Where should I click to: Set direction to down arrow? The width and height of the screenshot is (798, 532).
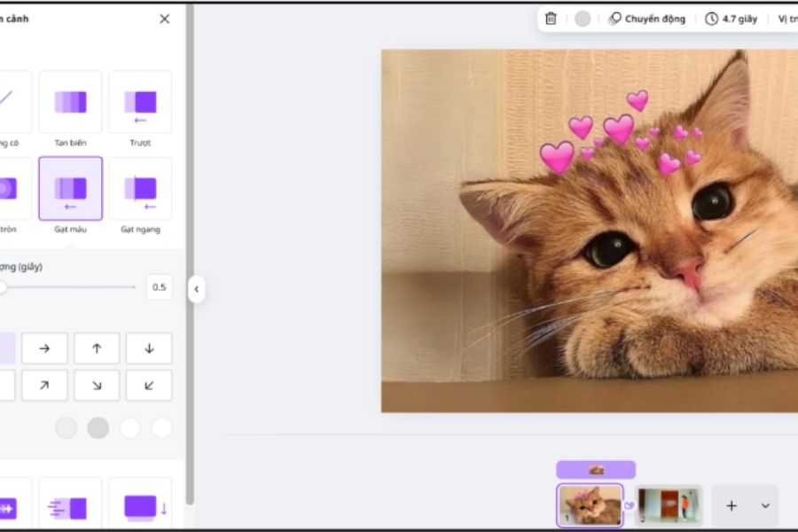tap(149, 348)
